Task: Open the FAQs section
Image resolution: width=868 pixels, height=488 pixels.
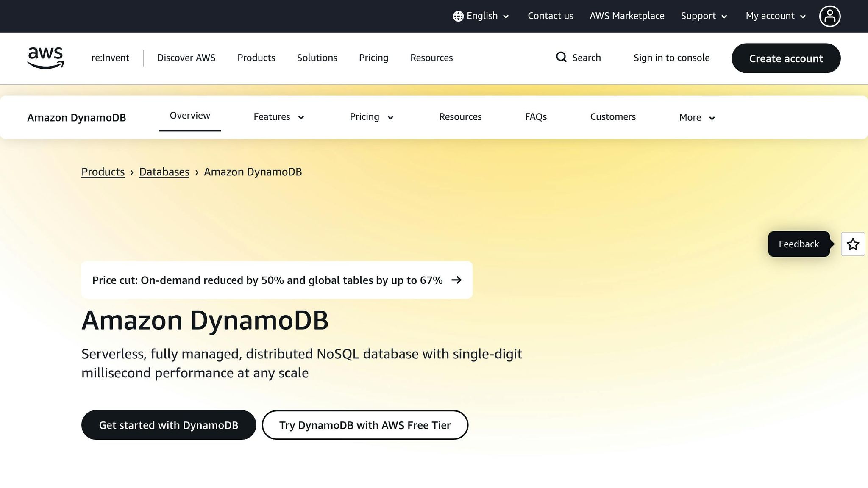Action: pos(535,117)
